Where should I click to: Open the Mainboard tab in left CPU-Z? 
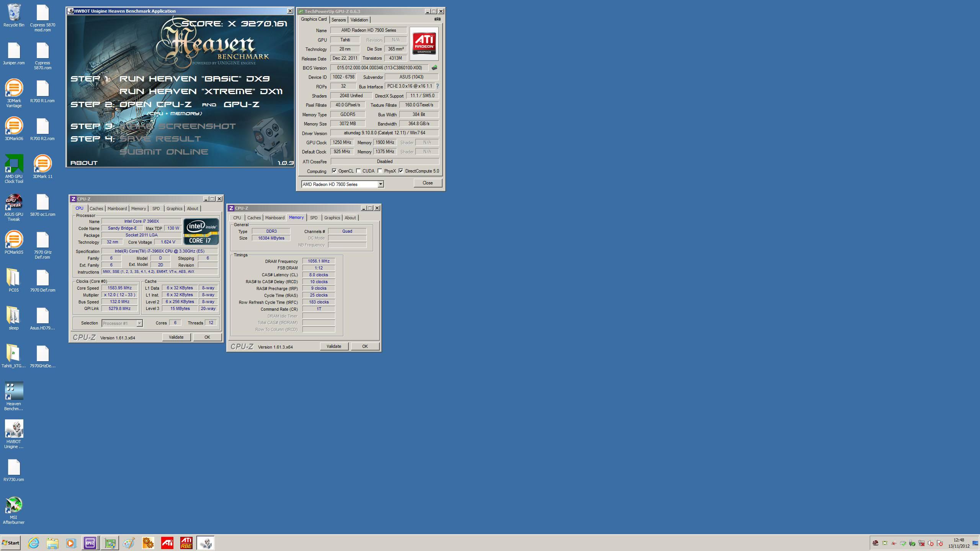tap(117, 209)
